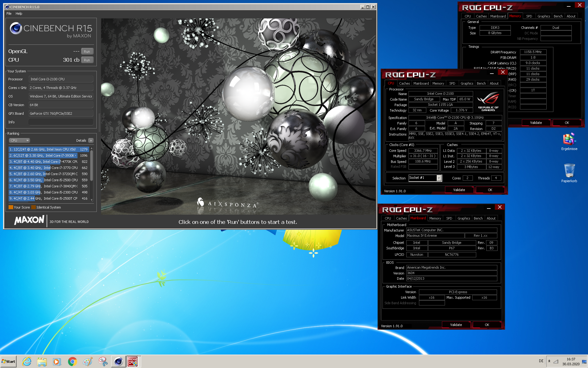Open the Socket #1 selection dropdown

tap(439, 178)
